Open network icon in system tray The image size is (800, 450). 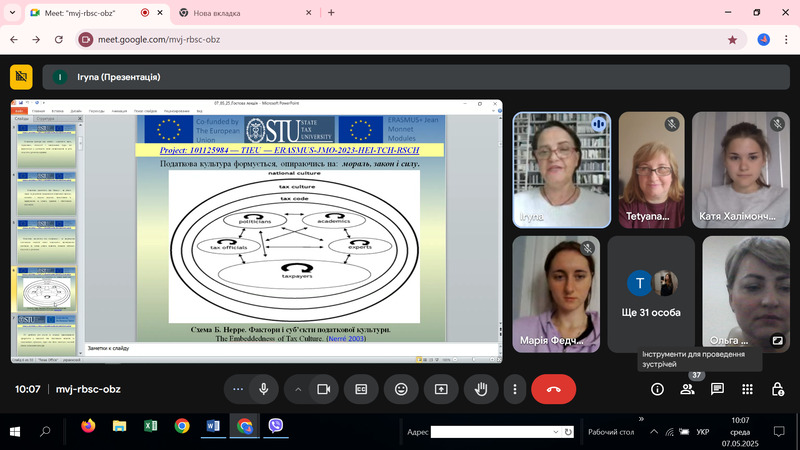(x=669, y=432)
